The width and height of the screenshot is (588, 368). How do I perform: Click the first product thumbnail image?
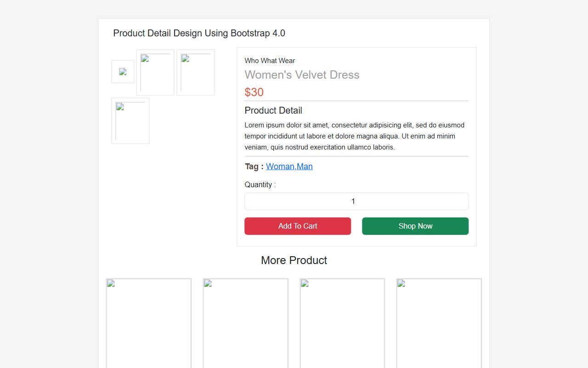(x=122, y=71)
